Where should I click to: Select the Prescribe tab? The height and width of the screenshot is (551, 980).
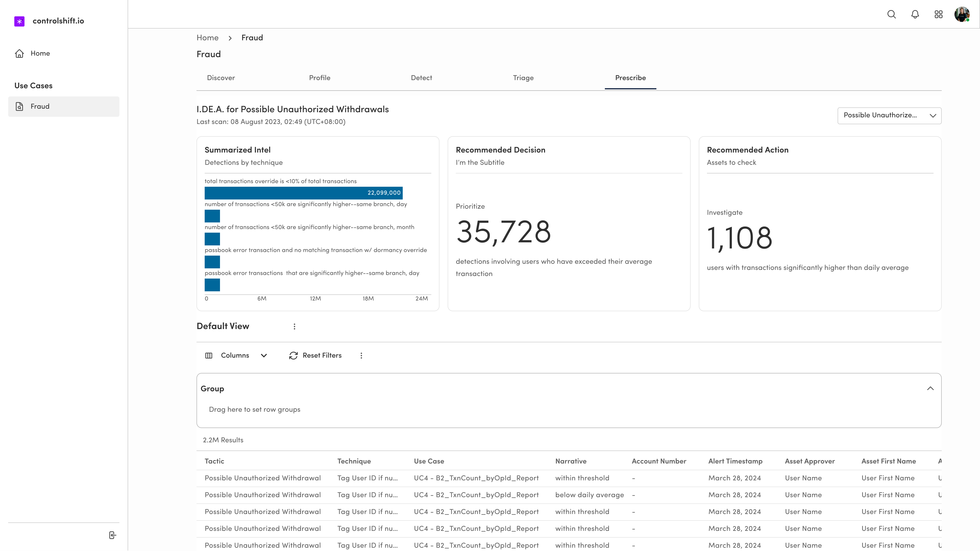(x=630, y=78)
